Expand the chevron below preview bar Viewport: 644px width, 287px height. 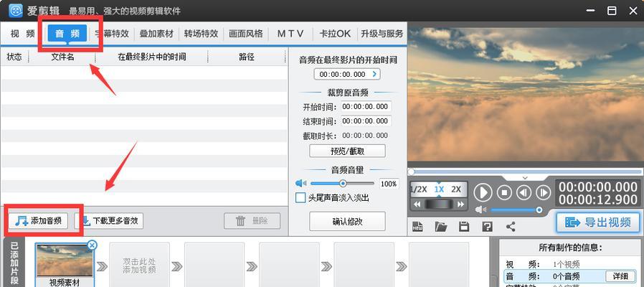[x=525, y=178]
